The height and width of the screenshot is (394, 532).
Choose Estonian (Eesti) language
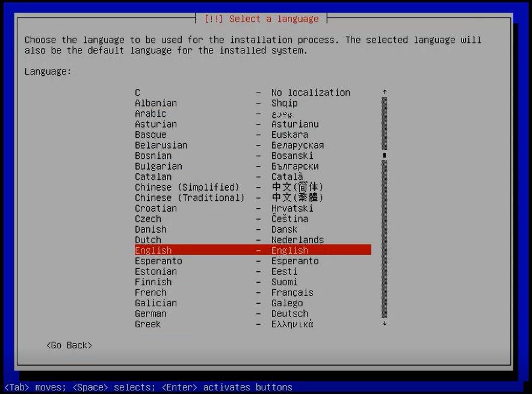[x=253, y=271]
